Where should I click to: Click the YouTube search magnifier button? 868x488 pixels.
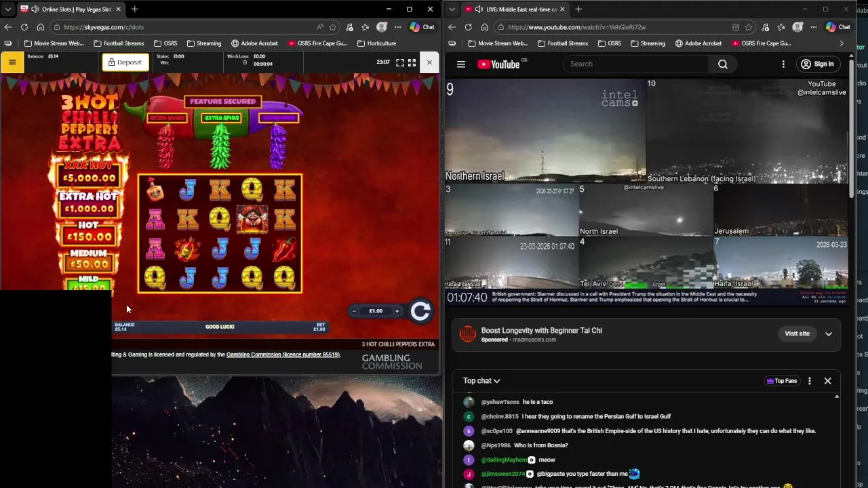[723, 64]
